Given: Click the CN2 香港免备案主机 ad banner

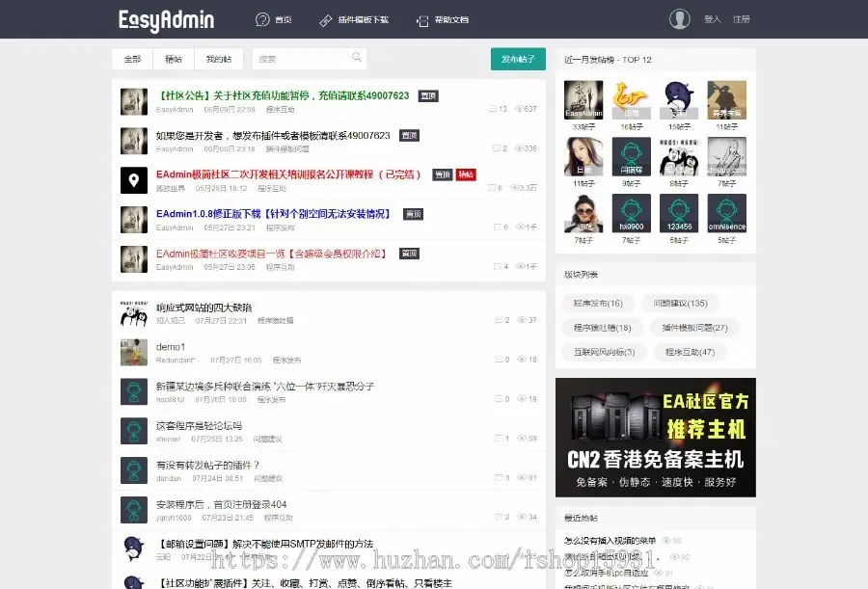Looking at the screenshot, I should [656, 437].
